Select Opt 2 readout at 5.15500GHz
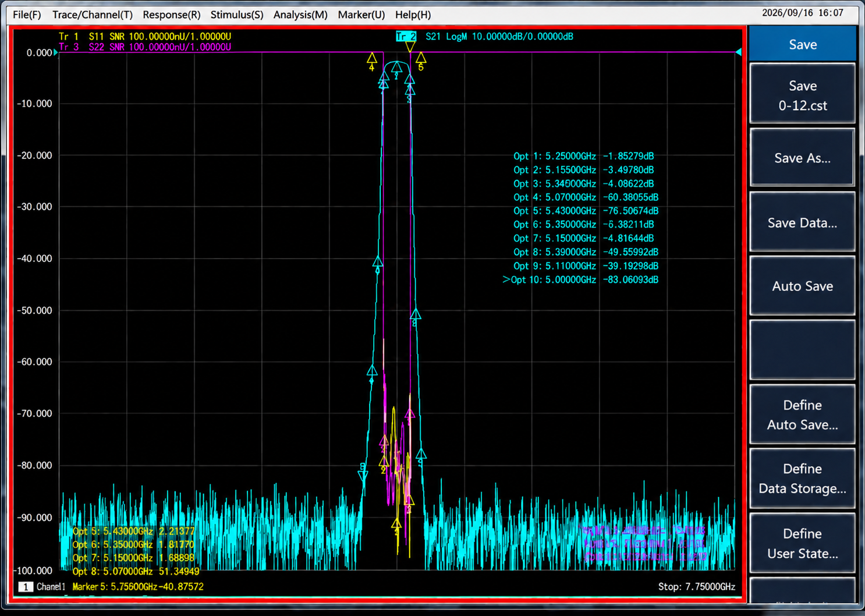The image size is (865, 616). click(583, 170)
